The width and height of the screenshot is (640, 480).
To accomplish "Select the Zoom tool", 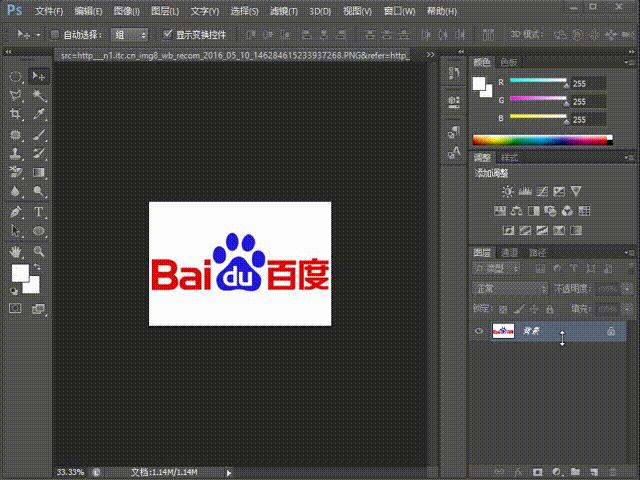I will click(x=39, y=251).
